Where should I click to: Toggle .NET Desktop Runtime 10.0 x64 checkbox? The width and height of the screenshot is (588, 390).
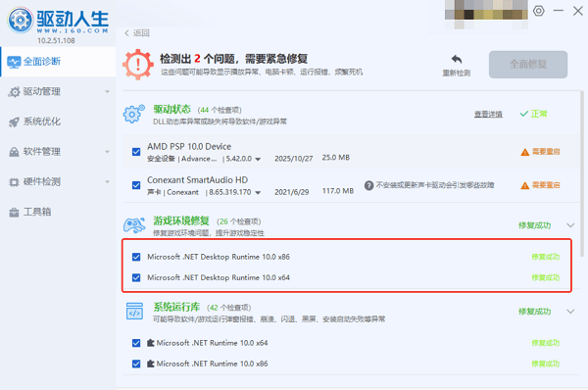click(x=136, y=277)
